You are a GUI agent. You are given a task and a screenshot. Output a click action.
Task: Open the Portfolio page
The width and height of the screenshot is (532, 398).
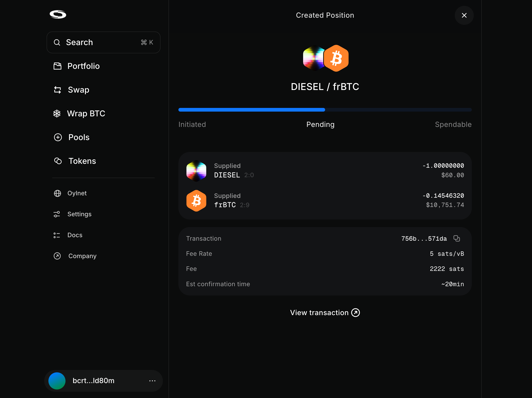83,66
